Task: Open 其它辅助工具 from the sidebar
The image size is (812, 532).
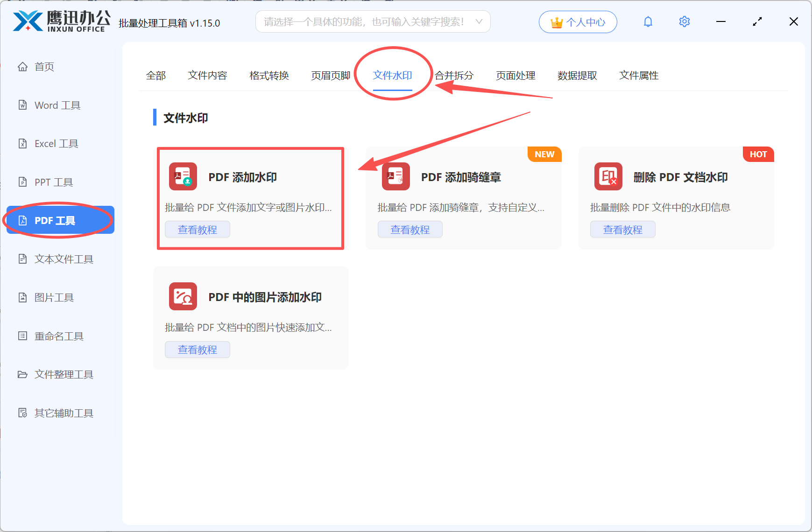Action: tap(64, 413)
